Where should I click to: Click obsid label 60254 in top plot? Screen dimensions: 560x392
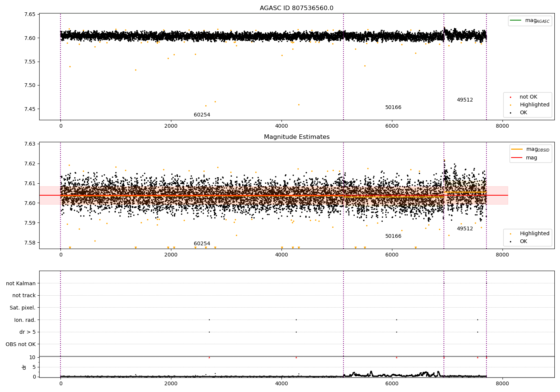coord(202,115)
